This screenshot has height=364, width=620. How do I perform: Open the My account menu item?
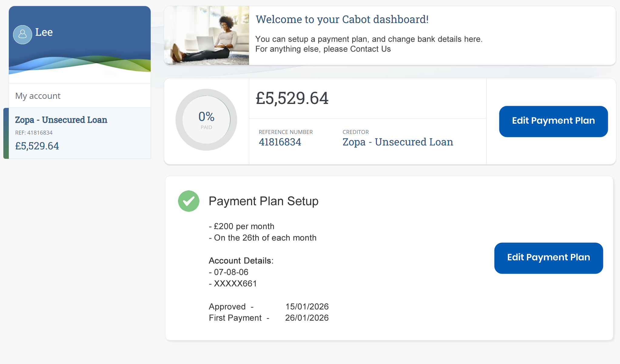click(38, 96)
